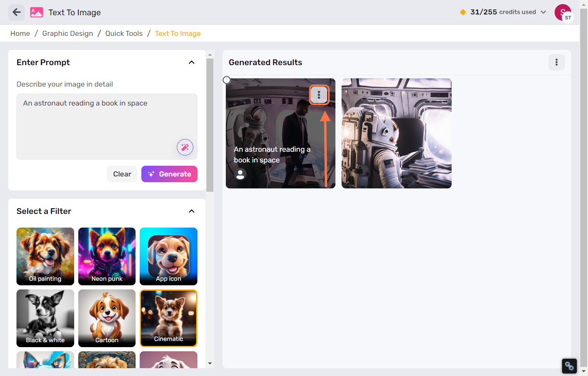The width and height of the screenshot is (588, 376).
Task: Open Quick Tools breadcrumb
Action: [x=124, y=33]
